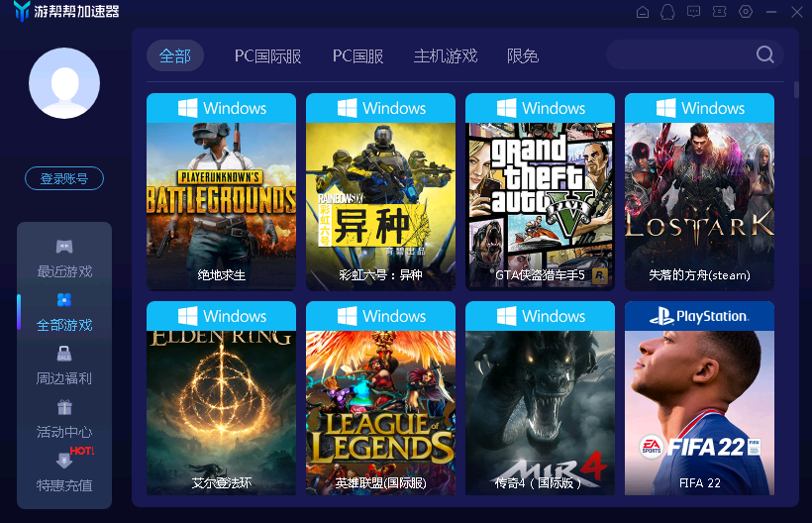Open the customer service QQ icon
This screenshot has height=523, width=812.
click(667, 12)
